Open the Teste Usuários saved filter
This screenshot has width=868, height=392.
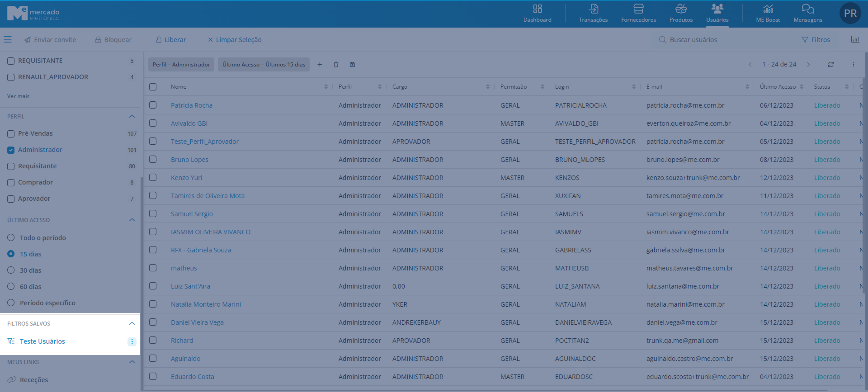coord(42,341)
